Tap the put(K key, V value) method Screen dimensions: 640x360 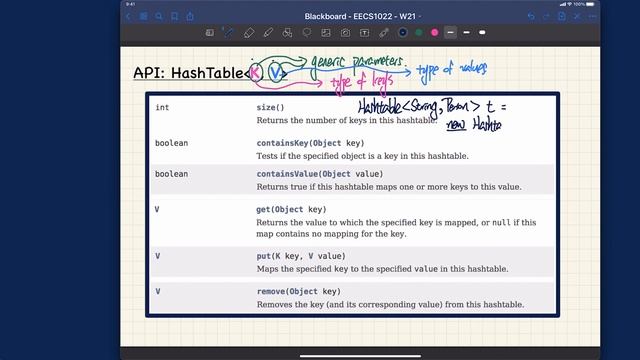pos(301,256)
